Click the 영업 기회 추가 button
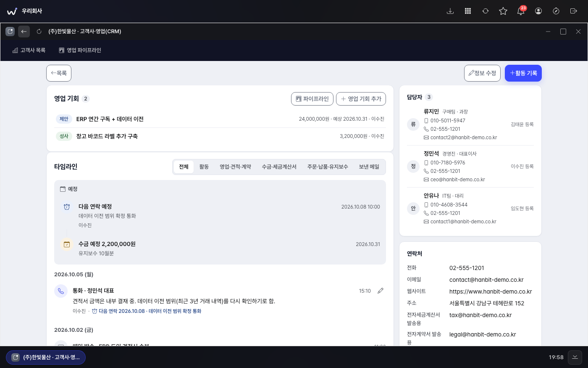 click(361, 99)
